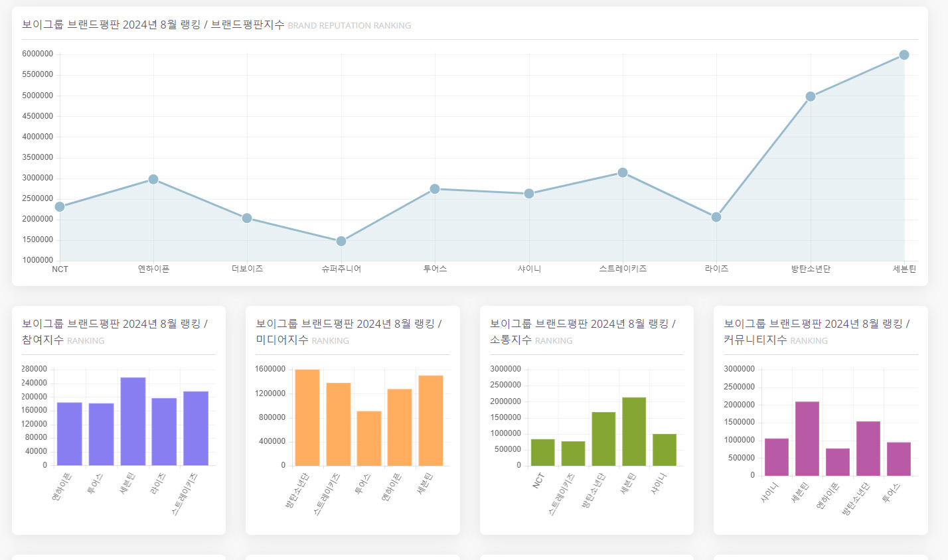
Task: Select the 세븐틴 magenta bar in 커뮤니티지수 chart
Action: tap(807, 439)
